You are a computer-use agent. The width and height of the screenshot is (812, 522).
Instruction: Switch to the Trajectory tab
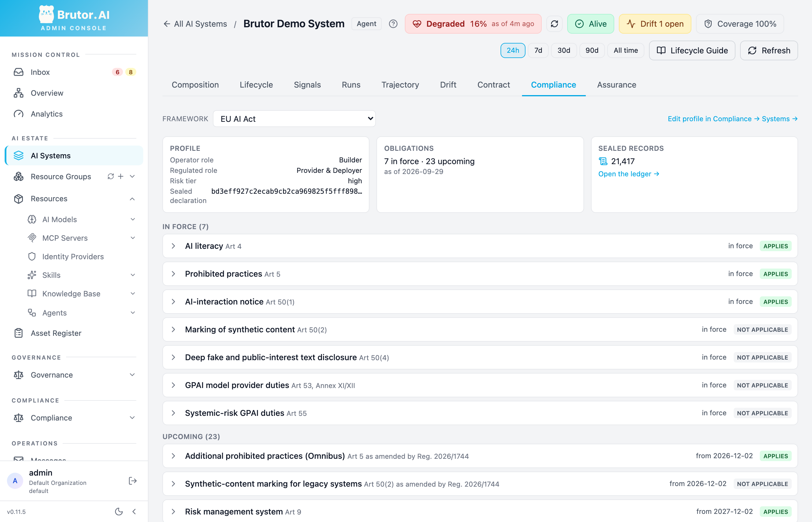400,85
